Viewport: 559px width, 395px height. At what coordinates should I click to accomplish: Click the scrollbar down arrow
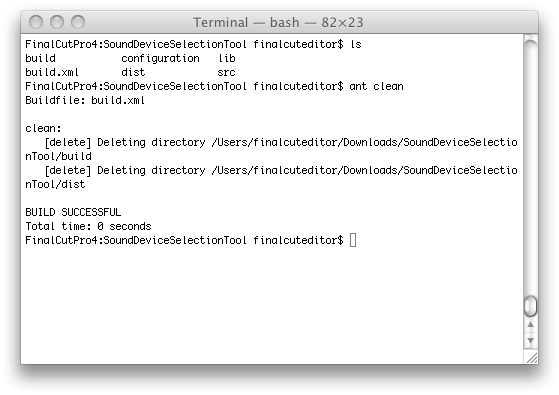(x=530, y=341)
